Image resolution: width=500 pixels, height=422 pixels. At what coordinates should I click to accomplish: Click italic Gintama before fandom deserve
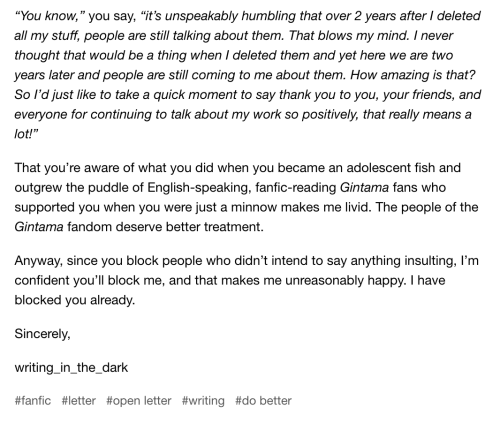[x=39, y=227]
